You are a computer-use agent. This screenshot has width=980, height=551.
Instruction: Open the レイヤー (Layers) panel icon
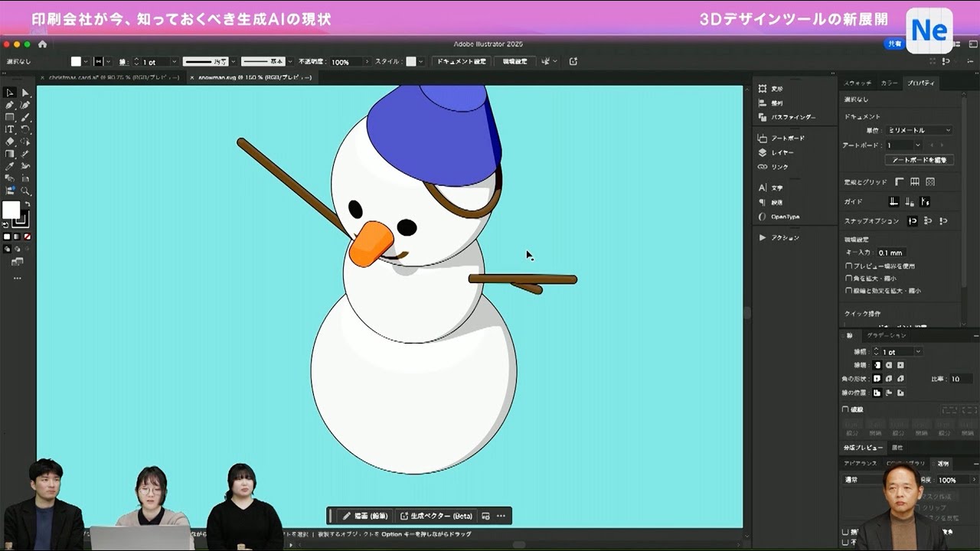click(x=762, y=152)
